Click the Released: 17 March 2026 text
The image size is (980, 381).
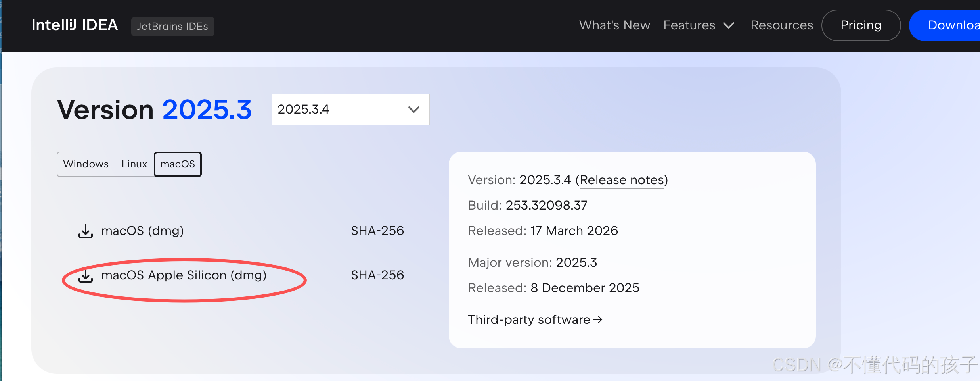(543, 231)
